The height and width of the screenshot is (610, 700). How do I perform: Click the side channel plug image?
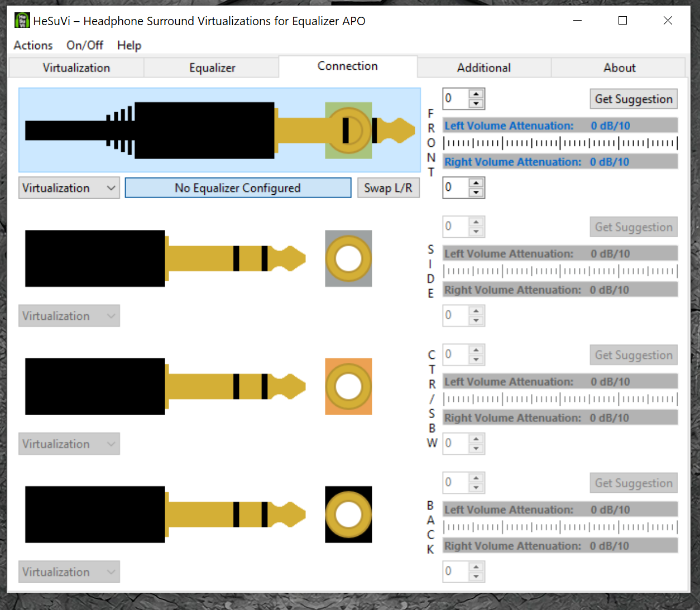pos(165,258)
